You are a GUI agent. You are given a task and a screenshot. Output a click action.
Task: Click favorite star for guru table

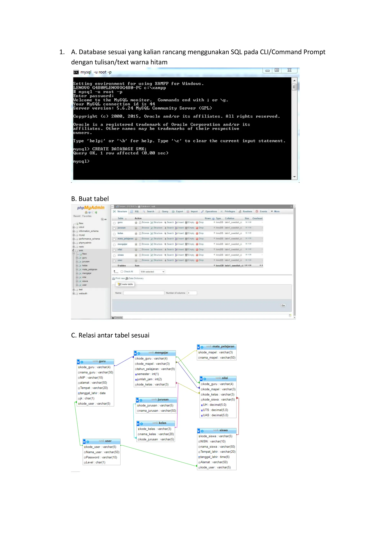coord(136,222)
